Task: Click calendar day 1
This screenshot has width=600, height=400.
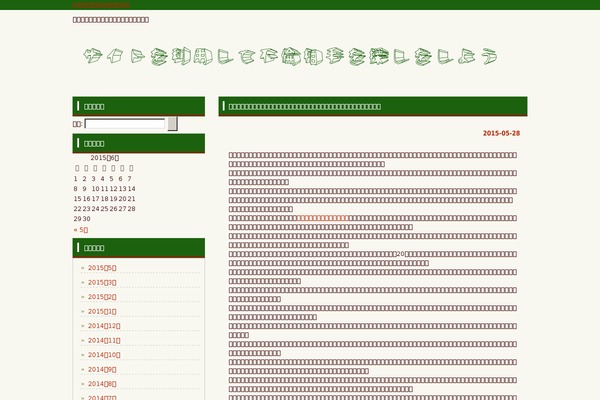Action: [x=75, y=179]
